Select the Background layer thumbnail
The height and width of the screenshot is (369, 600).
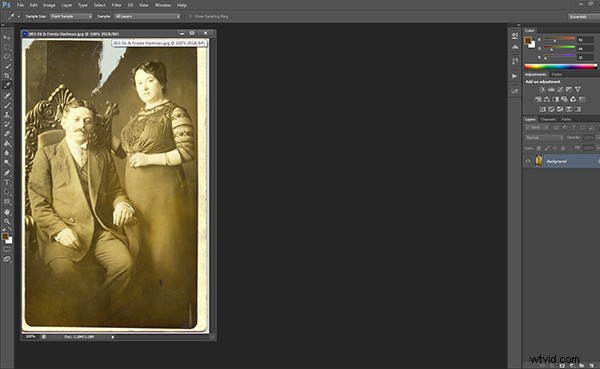[x=539, y=161]
